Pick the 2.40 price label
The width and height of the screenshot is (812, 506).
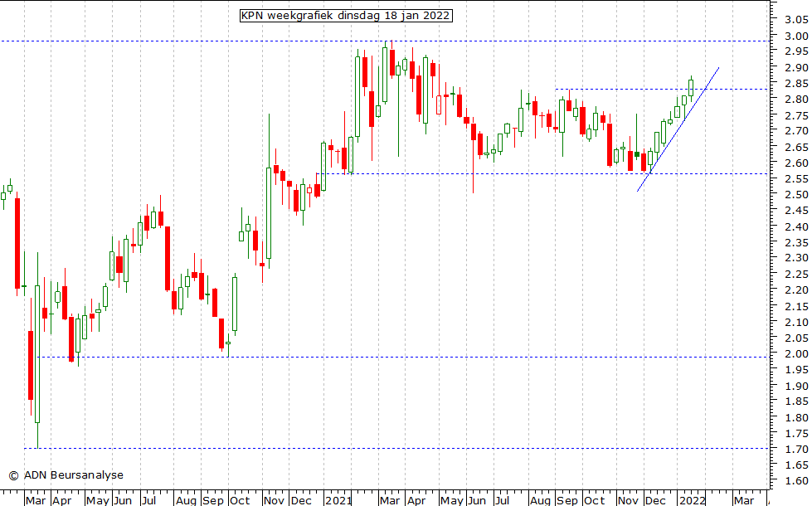(796, 226)
